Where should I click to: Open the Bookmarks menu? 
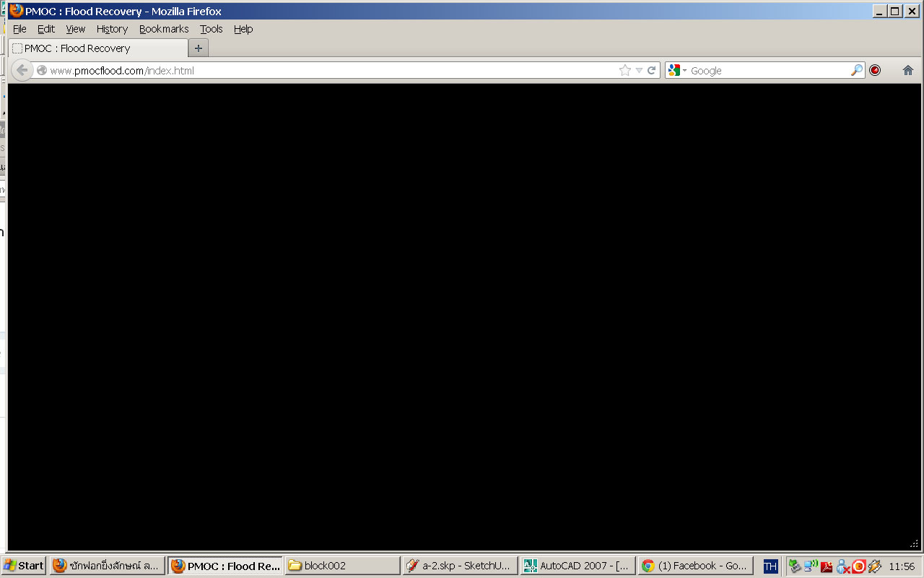point(164,29)
